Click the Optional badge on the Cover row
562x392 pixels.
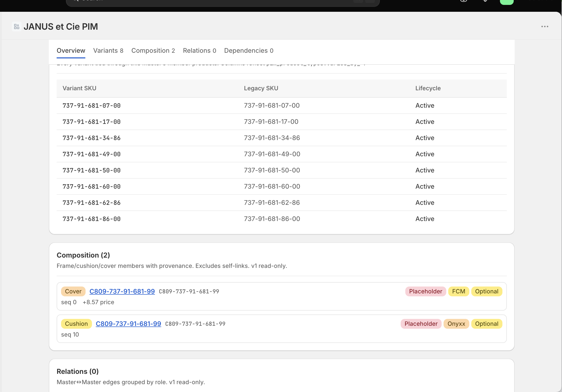pyautogui.click(x=486, y=291)
